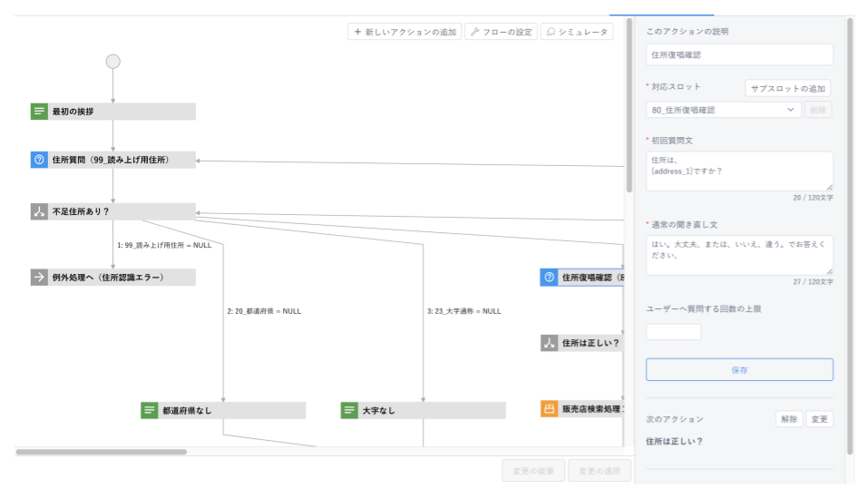Click the orange icon on 販売店検索処理 node

coord(549,409)
